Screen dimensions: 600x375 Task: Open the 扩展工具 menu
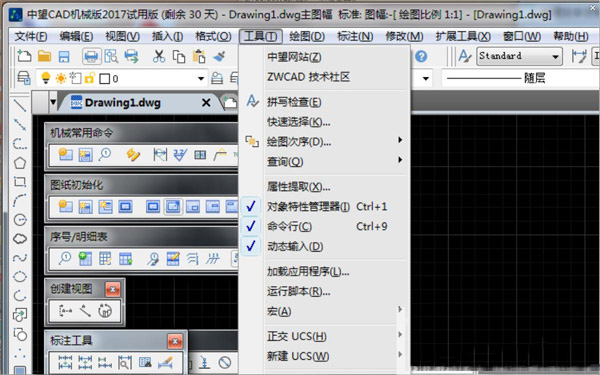pos(463,36)
